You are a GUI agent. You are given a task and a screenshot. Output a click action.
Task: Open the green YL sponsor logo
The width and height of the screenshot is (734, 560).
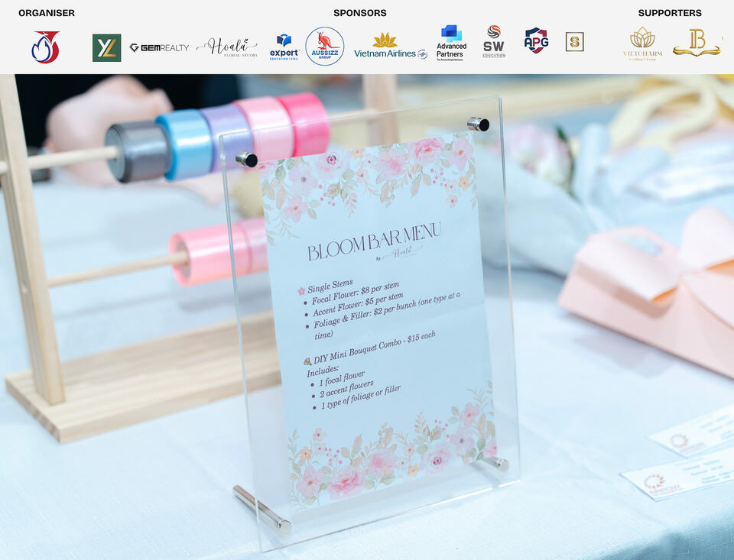[x=107, y=47]
